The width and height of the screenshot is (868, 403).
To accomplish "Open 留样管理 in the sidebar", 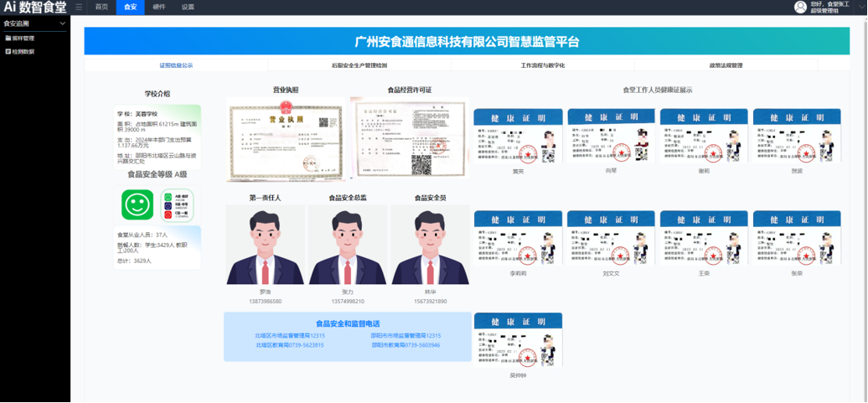I will [x=23, y=39].
